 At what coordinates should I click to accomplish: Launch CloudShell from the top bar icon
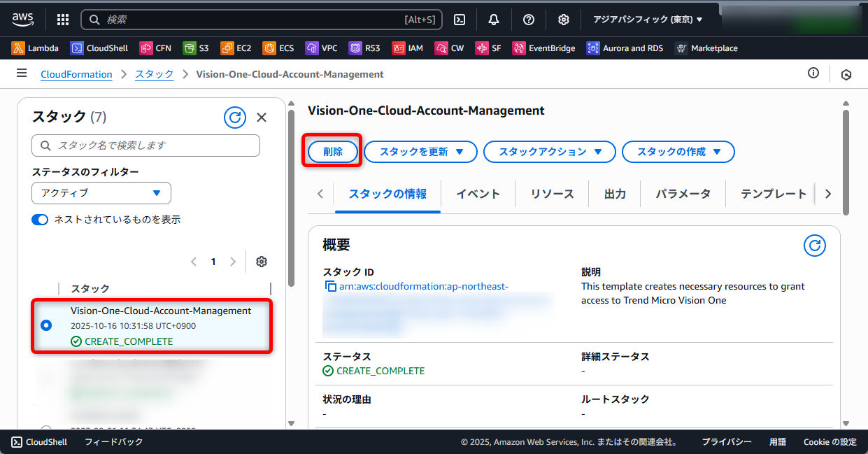pos(460,20)
